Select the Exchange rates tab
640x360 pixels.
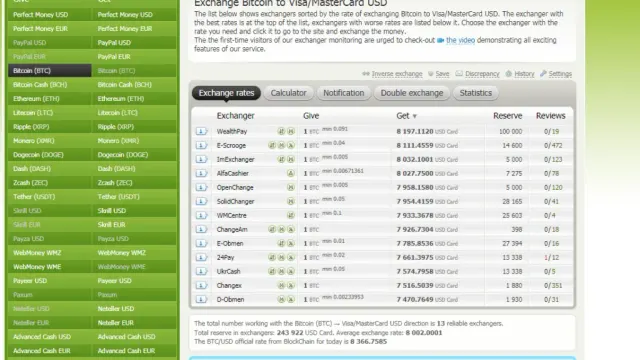[227, 93]
